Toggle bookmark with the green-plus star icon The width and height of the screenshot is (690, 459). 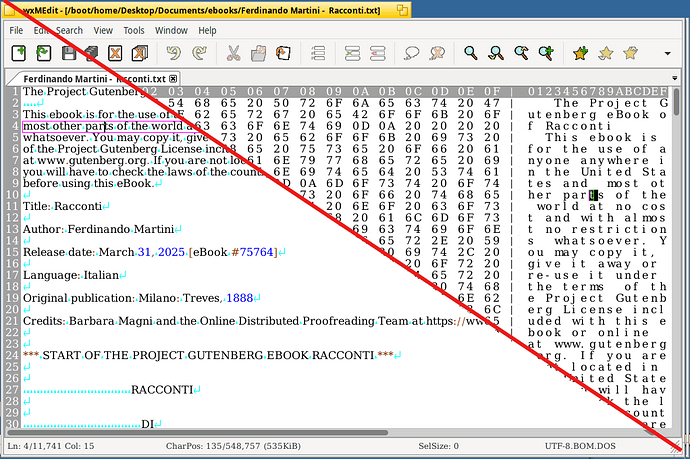coord(581,53)
